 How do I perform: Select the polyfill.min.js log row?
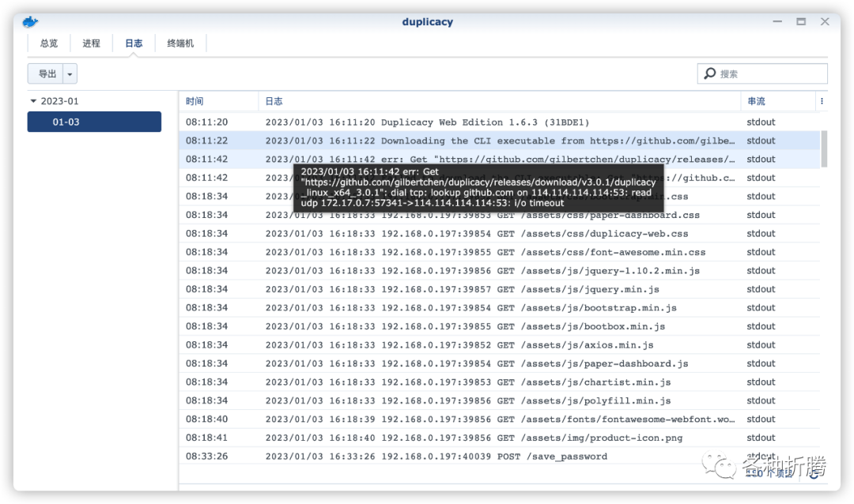point(500,400)
